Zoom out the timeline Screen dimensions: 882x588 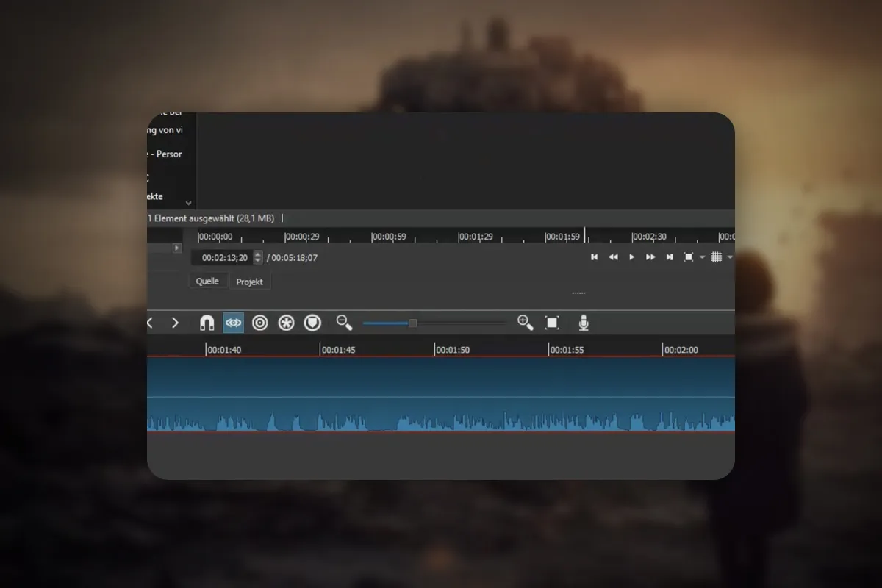344,323
